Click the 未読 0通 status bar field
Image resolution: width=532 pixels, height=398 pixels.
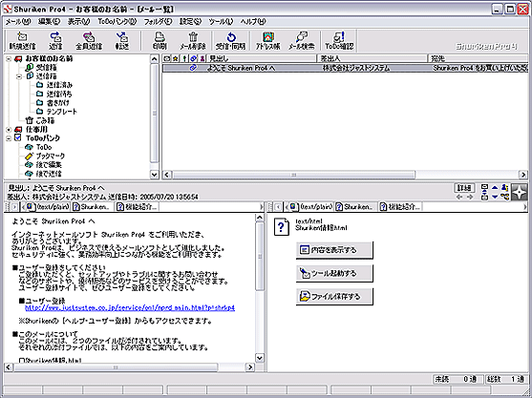pos(458,379)
